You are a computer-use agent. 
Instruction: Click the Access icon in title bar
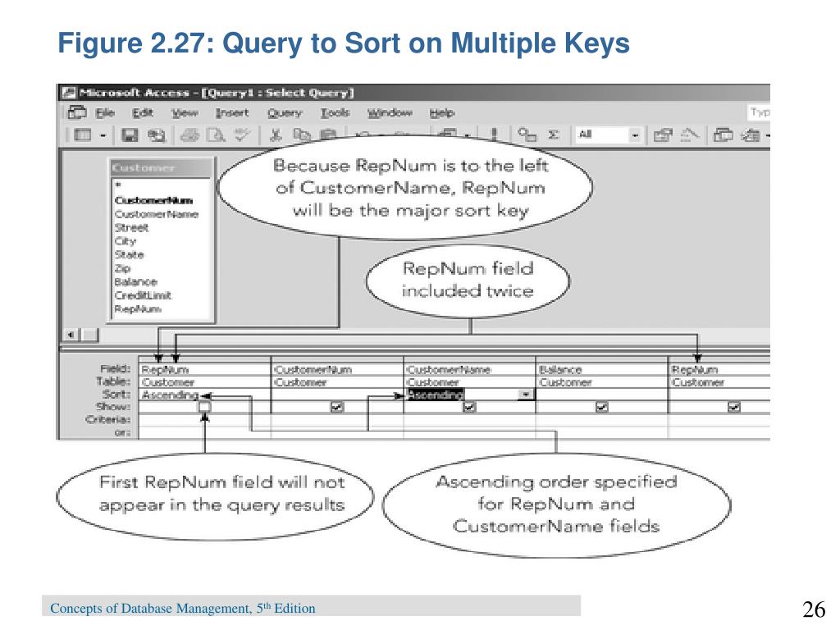coord(68,93)
